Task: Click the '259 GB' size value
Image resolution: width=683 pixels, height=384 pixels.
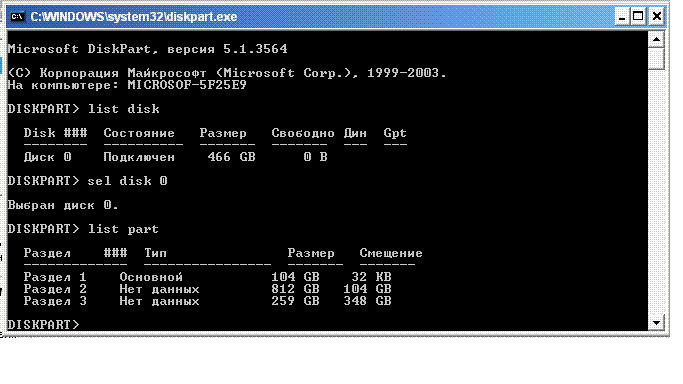Action: [x=295, y=301]
